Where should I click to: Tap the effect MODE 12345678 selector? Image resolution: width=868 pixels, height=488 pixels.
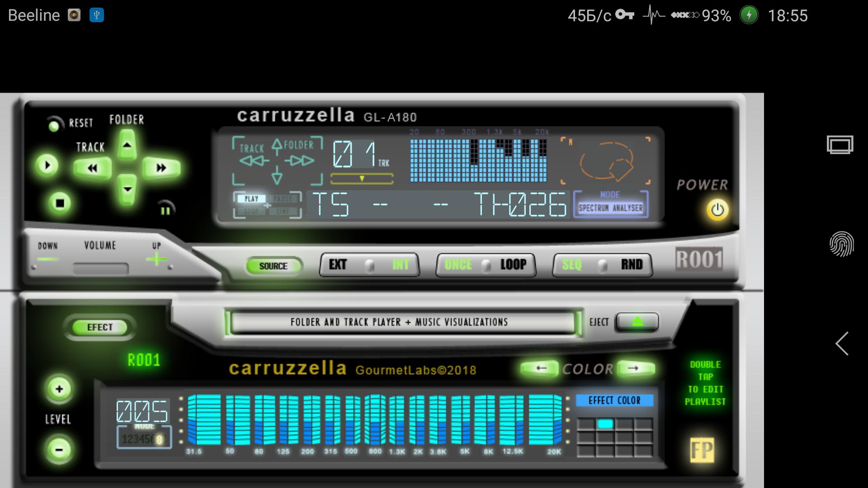[x=144, y=437]
